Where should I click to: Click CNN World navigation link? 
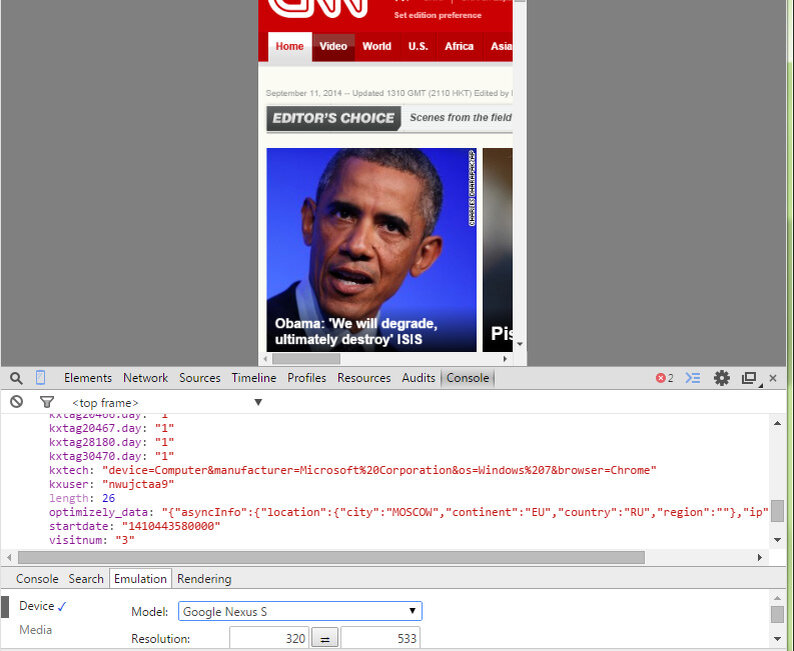click(377, 47)
